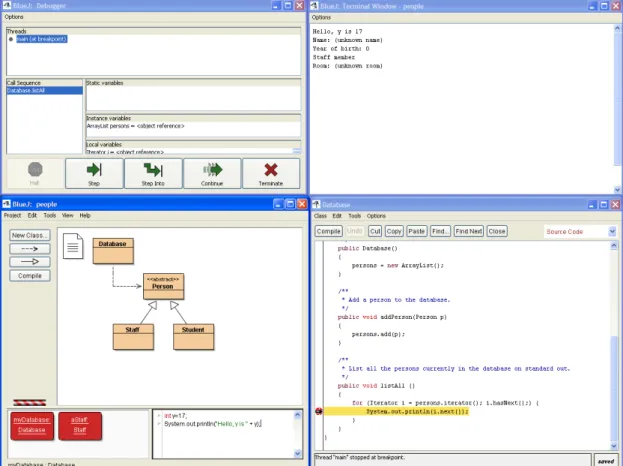Select the aStaff object on object bench
The image size is (623, 466).
click(x=80, y=425)
